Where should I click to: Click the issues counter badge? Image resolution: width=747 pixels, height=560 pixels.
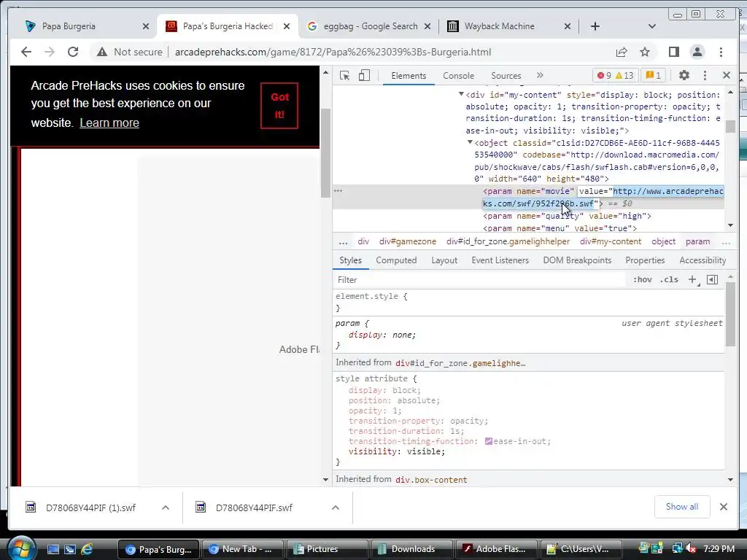pos(653,75)
